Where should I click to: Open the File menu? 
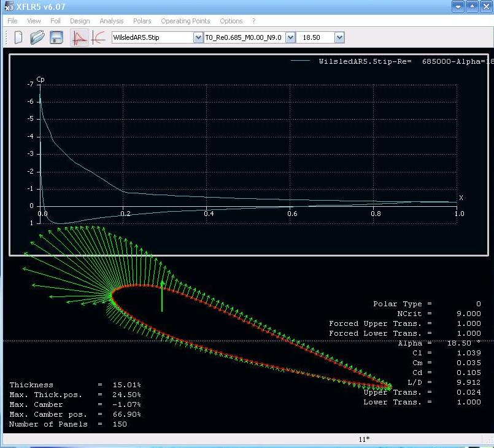pyautogui.click(x=12, y=21)
